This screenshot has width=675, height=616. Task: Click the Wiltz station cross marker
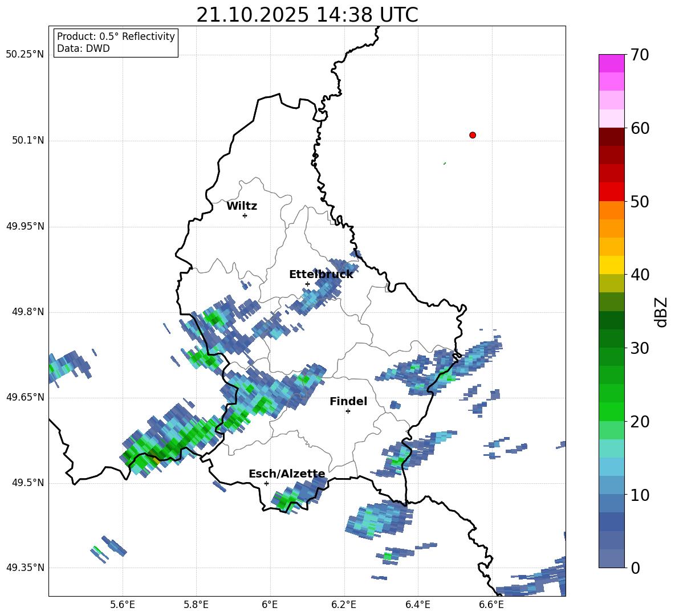pyautogui.click(x=245, y=215)
